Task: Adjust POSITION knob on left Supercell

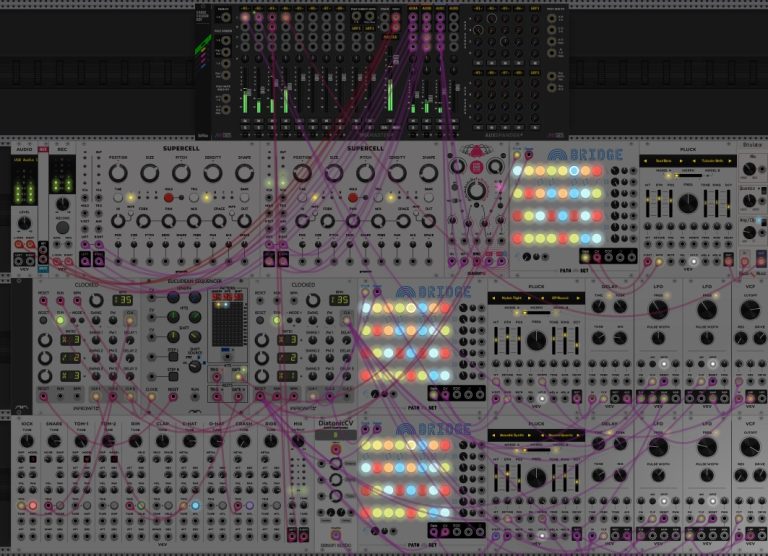Action: tap(118, 173)
